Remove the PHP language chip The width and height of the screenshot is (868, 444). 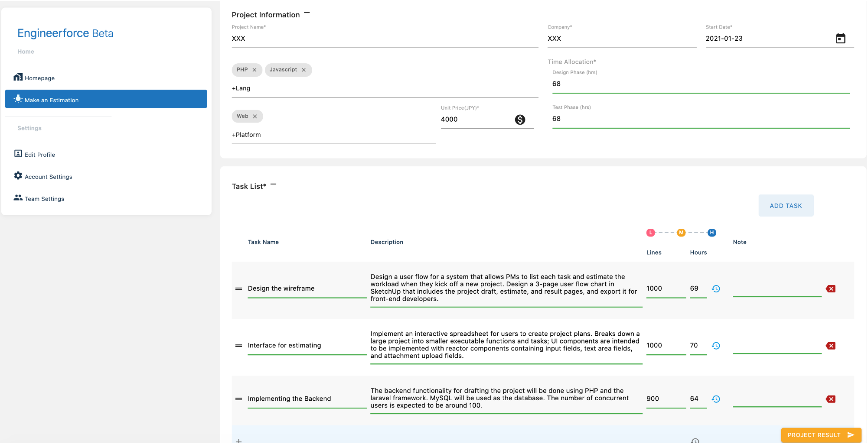(255, 70)
